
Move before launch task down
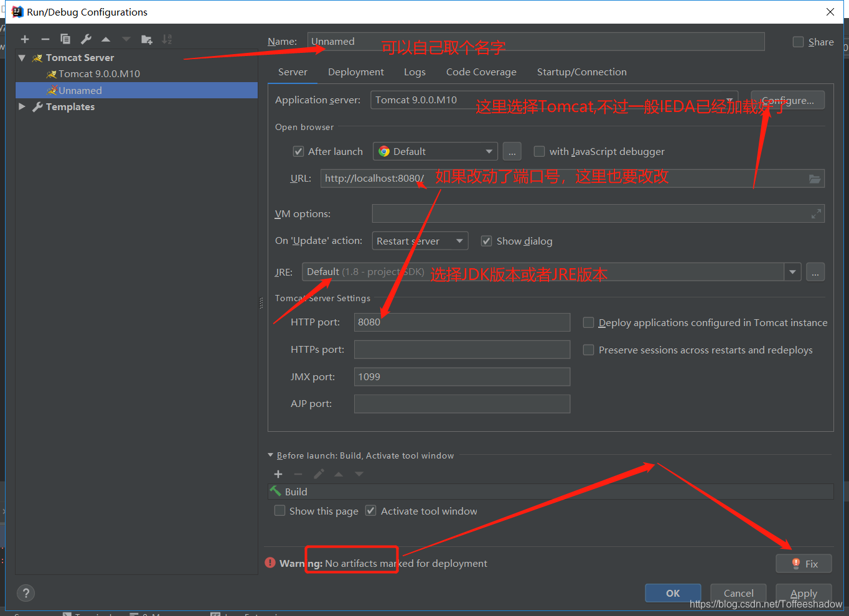(x=359, y=474)
